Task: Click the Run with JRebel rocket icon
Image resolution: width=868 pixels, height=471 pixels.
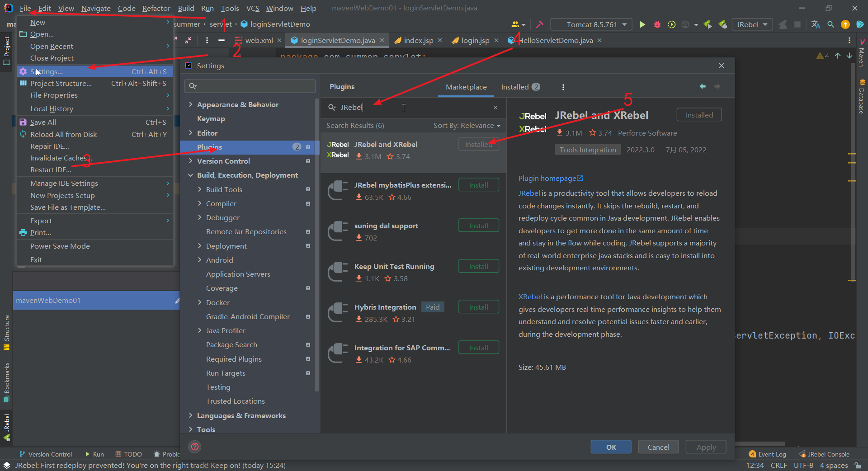Action: point(708,24)
